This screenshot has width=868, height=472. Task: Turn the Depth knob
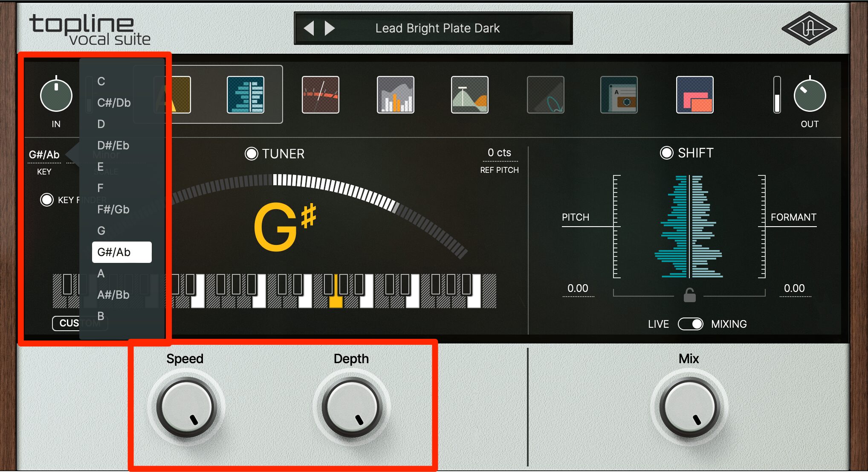[x=352, y=408]
